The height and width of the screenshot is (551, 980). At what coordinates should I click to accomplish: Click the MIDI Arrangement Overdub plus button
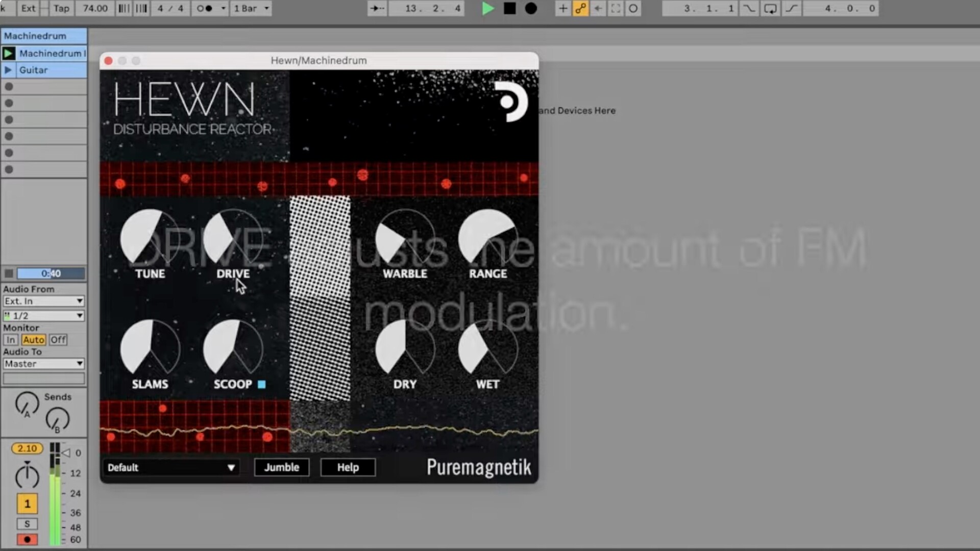pos(562,8)
